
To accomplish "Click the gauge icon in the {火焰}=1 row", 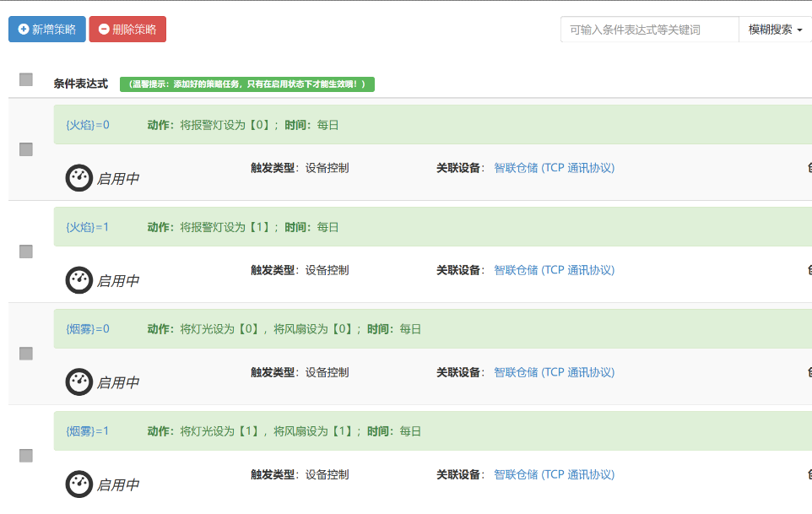I will coord(79,280).
